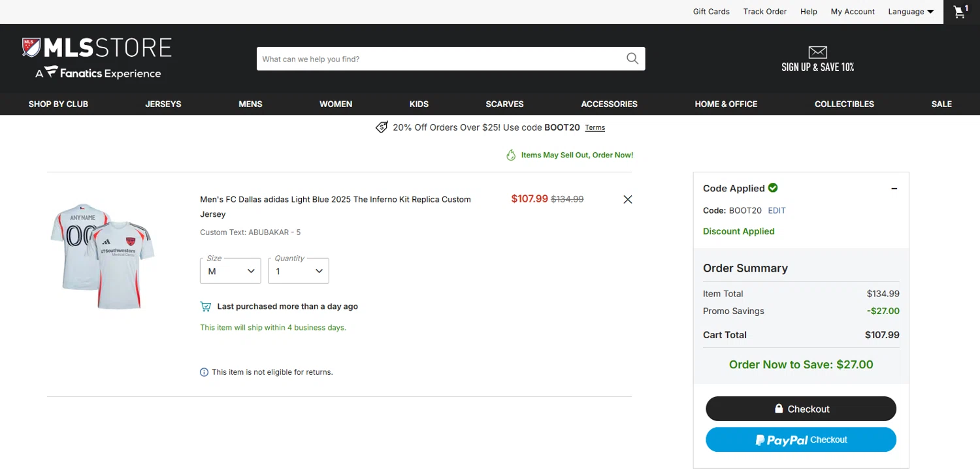Click the Order Summary heading
The width and height of the screenshot is (980, 476).
pos(745,268)
